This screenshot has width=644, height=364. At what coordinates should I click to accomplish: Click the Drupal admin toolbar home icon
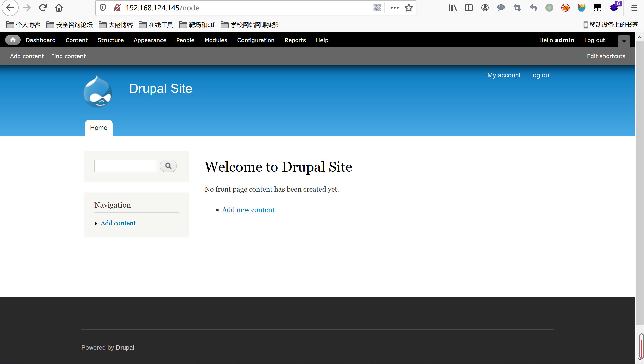[x=13, y=40]
